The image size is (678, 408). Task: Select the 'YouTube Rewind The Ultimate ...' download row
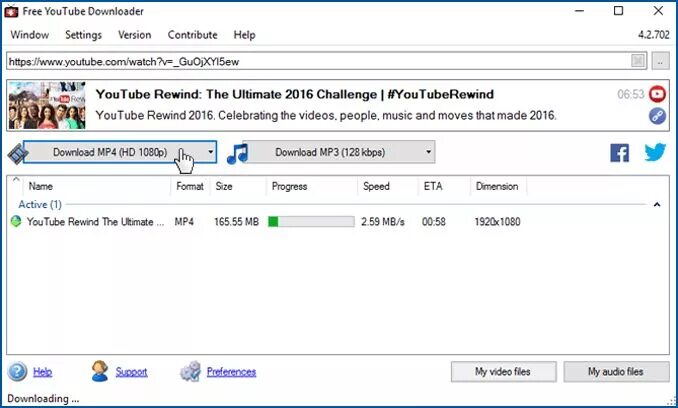pyautogui.click(x=95, y=222)
